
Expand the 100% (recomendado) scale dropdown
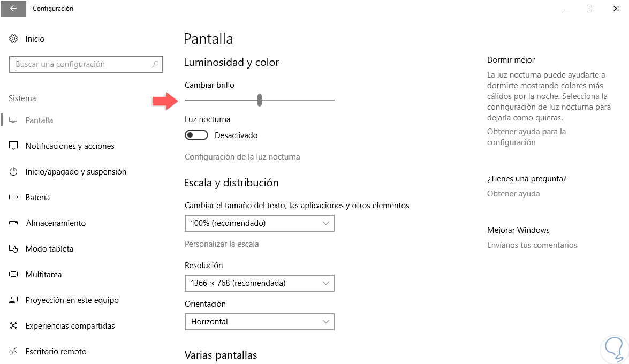pos(259,223)
